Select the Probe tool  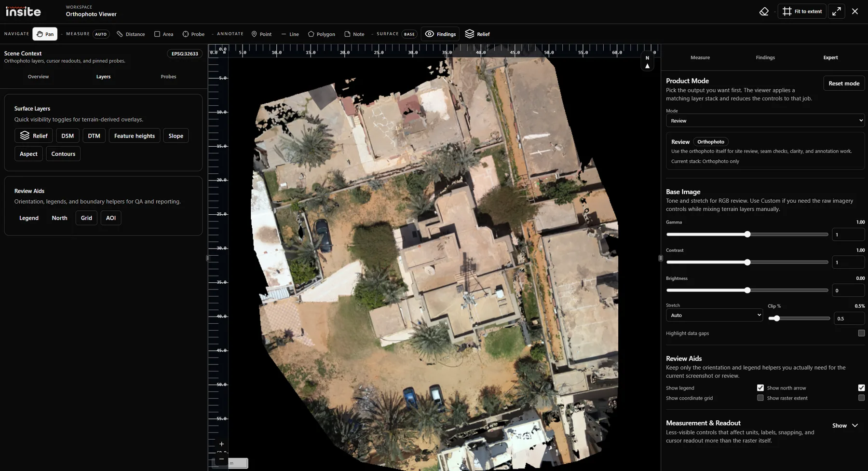click(x=193, y=34)
